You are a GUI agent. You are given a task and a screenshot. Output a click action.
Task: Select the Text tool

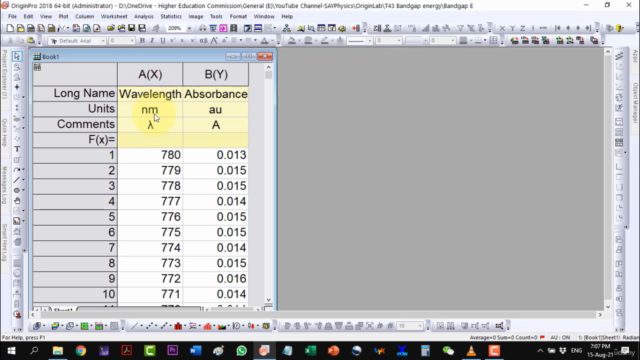point(17,149)
